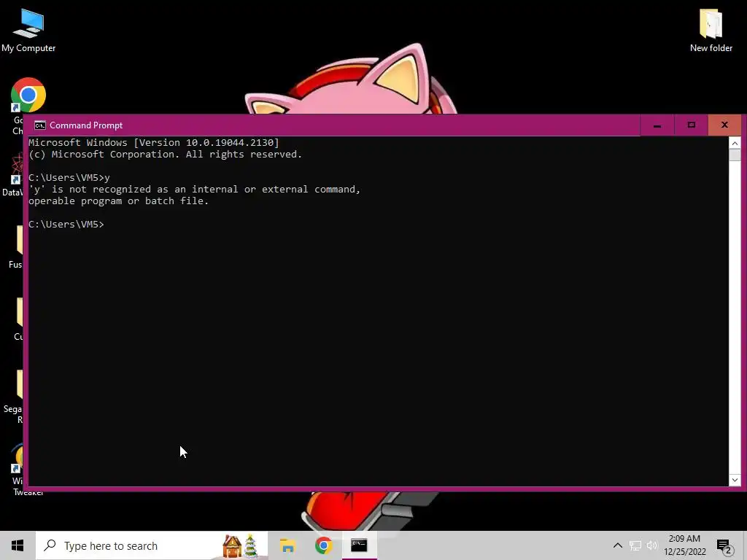The image size is (747, 560).
Task: Click the Command Prompt taskbar button
Action: (359, 545)
